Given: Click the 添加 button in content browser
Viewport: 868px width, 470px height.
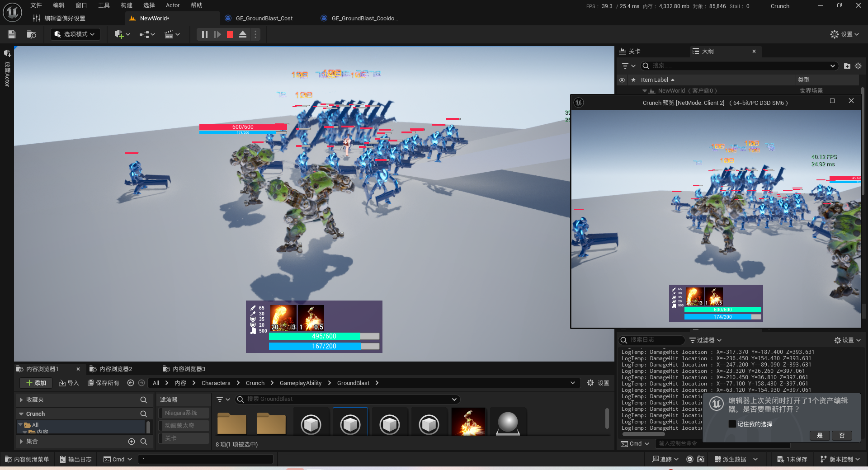Looking at the screenshot, I should [36, 383].
